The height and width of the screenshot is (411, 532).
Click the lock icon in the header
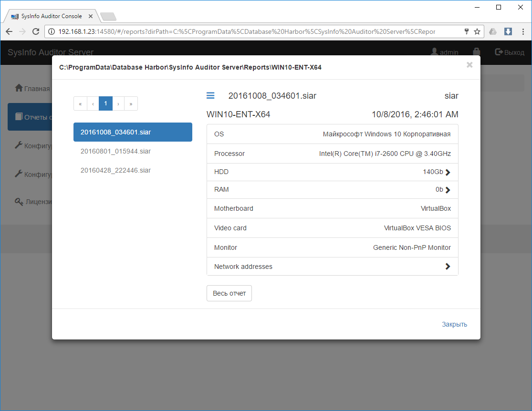[x=476, y=51]
